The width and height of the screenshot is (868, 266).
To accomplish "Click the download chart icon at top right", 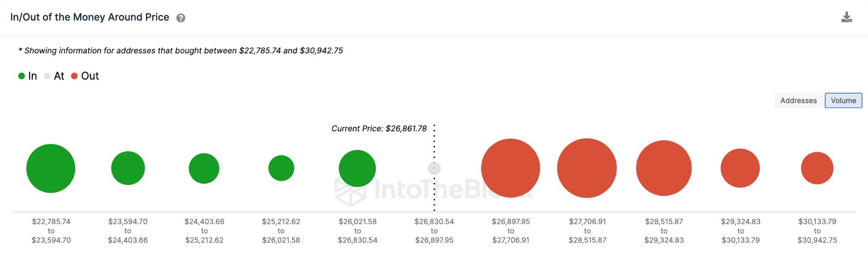I will click(847, 17).
